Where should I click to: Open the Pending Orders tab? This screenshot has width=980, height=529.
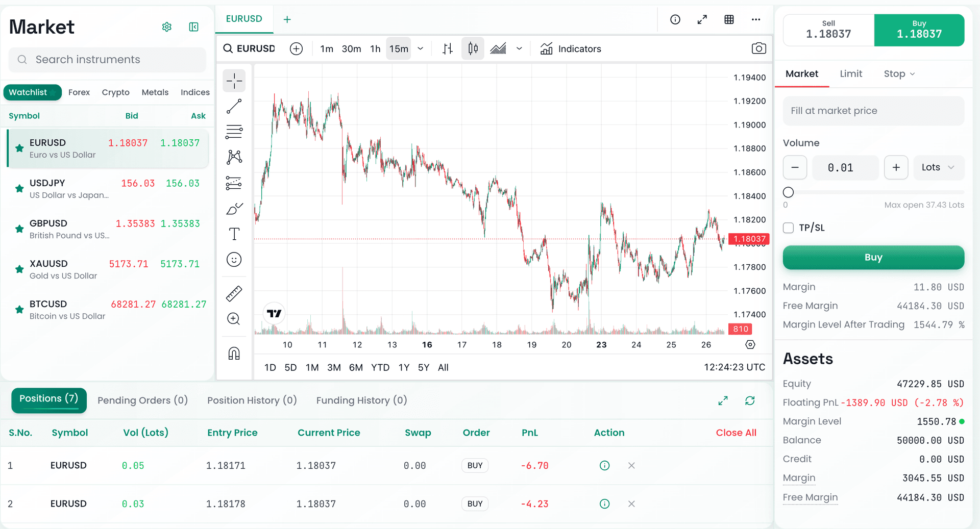click(143, 400)
